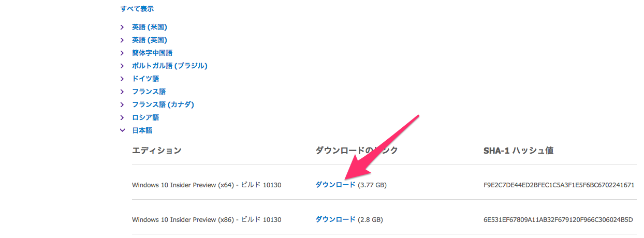Image resolution: width=644 pixels, height=238 pixels.
Task: Open the ドイツ語 language link
Action: pyautogui.click(x=145, y=79)
